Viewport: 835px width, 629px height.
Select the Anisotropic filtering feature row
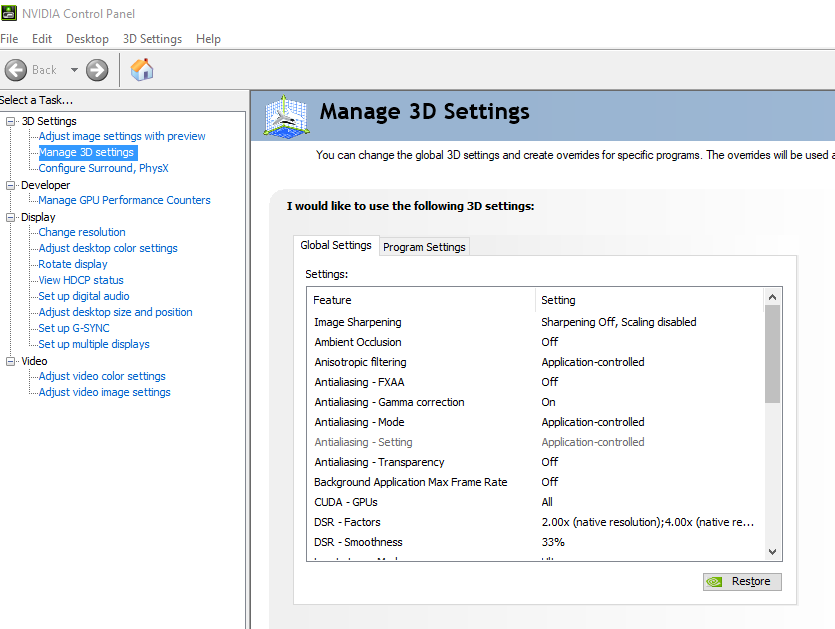535,362
